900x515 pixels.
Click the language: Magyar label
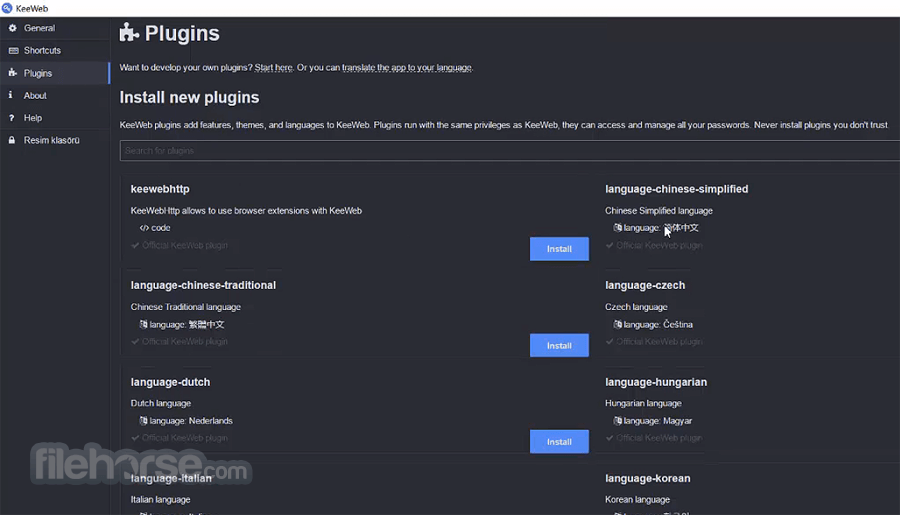point(658,421)
